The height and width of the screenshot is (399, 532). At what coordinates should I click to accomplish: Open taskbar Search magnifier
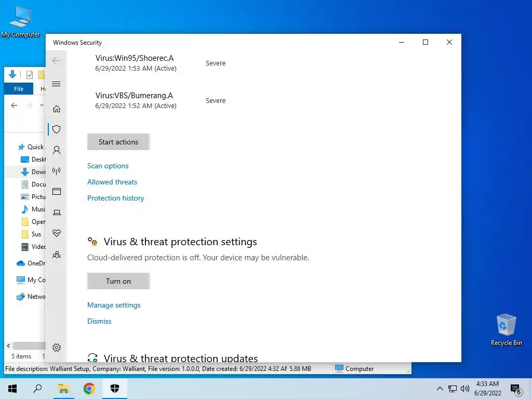point(37,389)
